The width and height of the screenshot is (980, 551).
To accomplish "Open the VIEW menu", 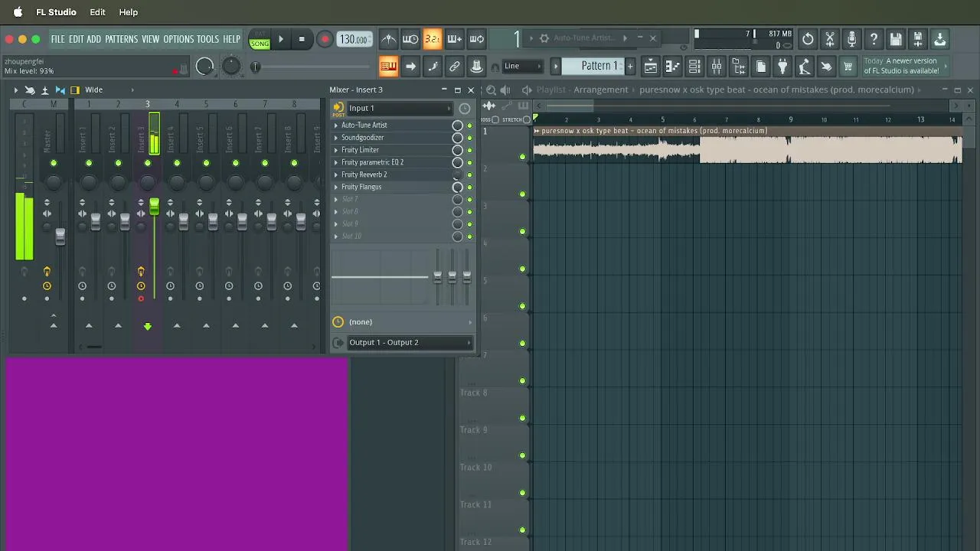I will [150, 39].
